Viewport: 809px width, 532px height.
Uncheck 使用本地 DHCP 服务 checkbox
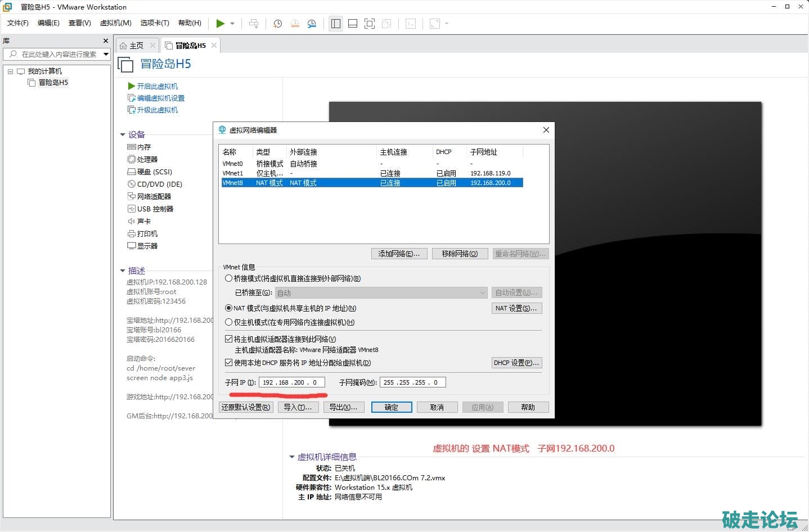pos(228,363)
